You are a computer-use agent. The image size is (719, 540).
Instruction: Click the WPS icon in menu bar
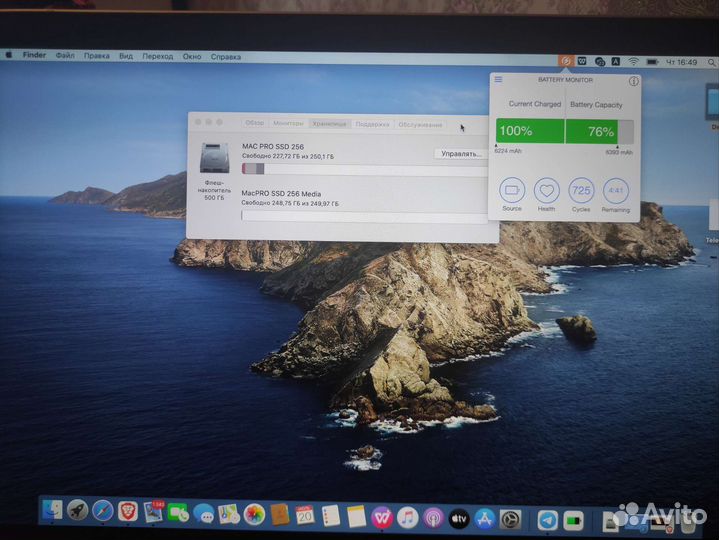[x=582, y=61]
